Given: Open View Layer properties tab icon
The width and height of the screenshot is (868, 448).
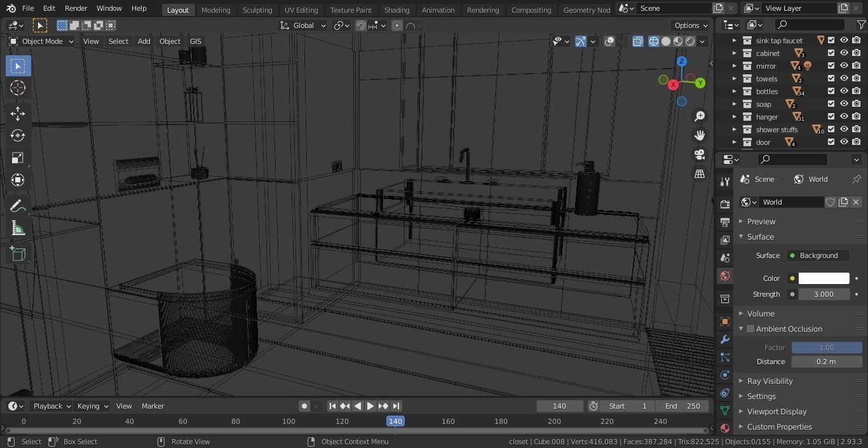Looking at the screenshot, I should click(x=724, y=240).
